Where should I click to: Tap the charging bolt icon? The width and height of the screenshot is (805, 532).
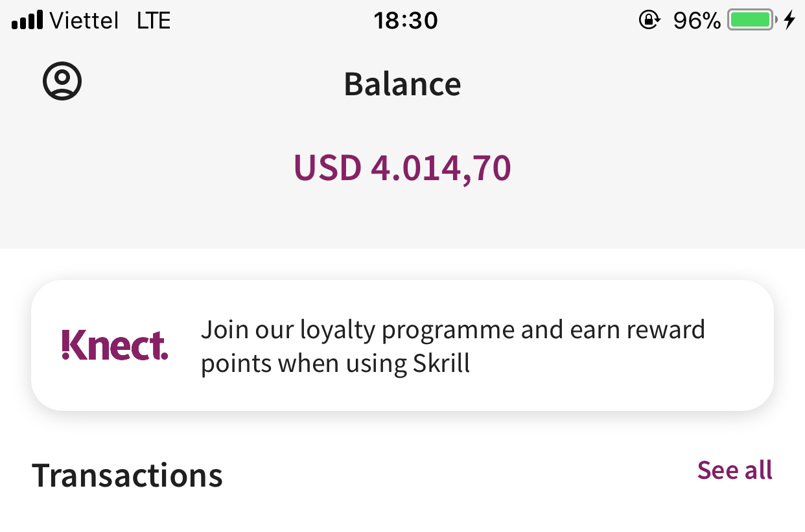click(789, 21)
